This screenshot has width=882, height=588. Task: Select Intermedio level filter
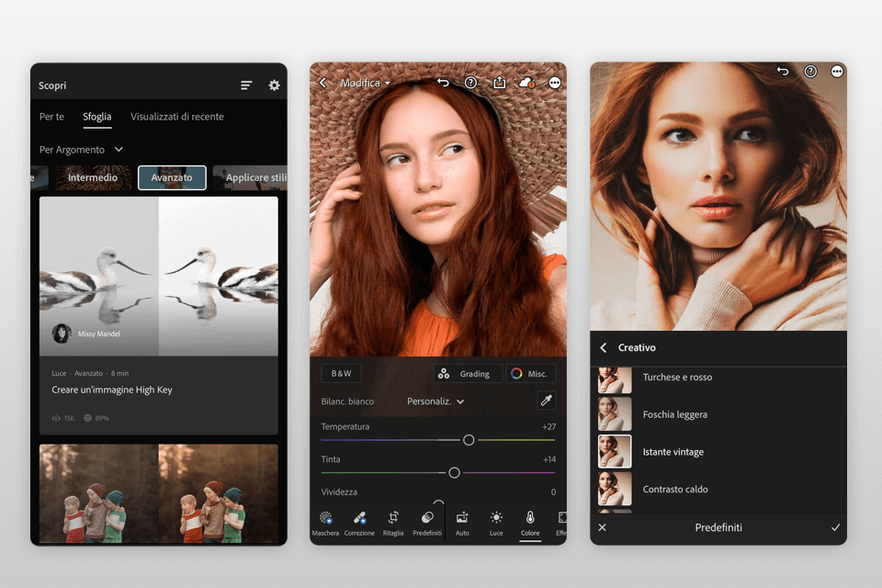pyautogui.click(x=93, y=177)
